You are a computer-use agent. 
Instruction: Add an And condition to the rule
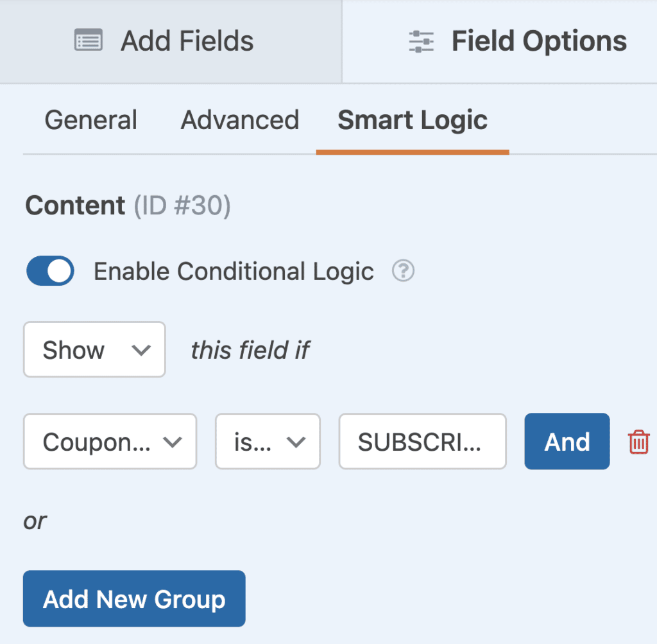click(567, 441)
